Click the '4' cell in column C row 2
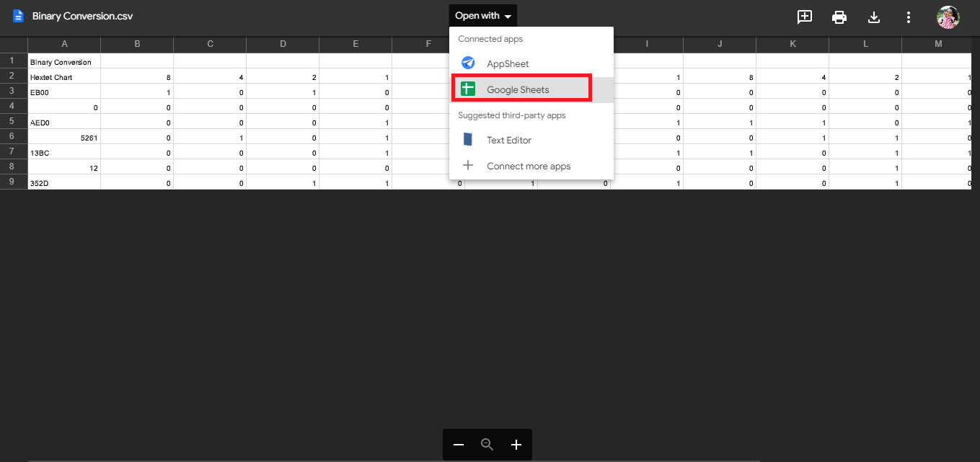 (210, 76)
